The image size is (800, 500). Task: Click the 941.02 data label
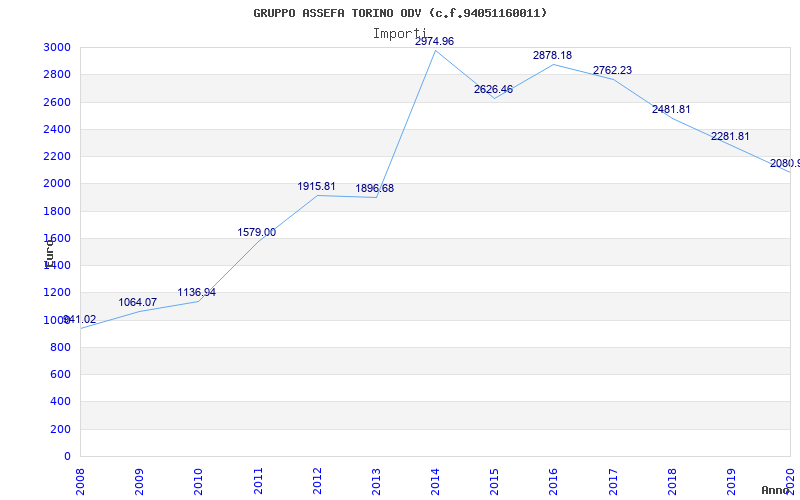coord(80,320)
